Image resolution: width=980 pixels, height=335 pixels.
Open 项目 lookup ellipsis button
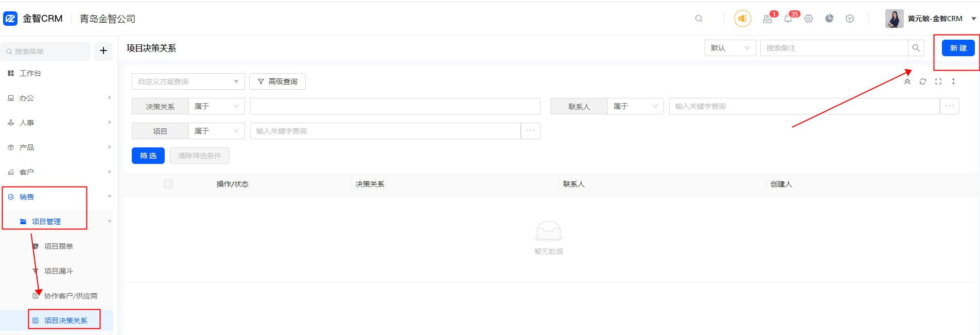pyautogui.click(x=531, y=131)
